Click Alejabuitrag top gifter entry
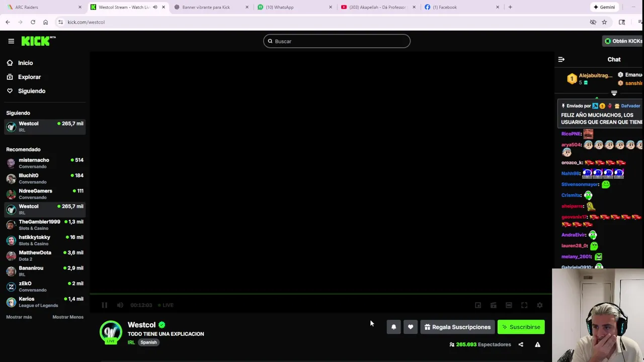The width and height of the screenshot is (644, 362). [590, 78]
